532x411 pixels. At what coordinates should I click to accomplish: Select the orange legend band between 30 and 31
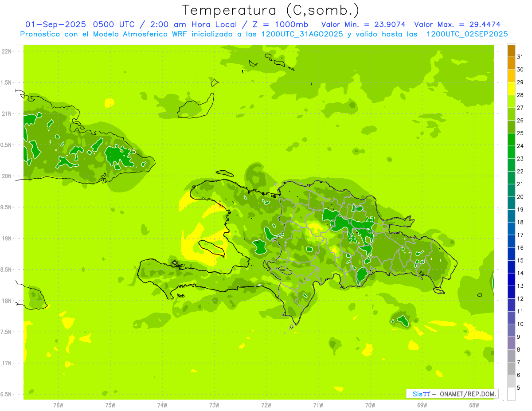click(511, 63)
